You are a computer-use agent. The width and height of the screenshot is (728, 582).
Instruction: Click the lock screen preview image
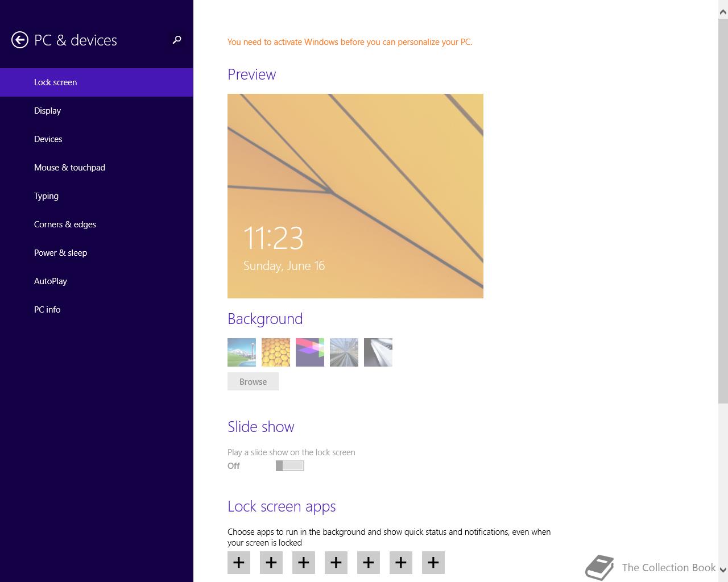tap(355, 196)
